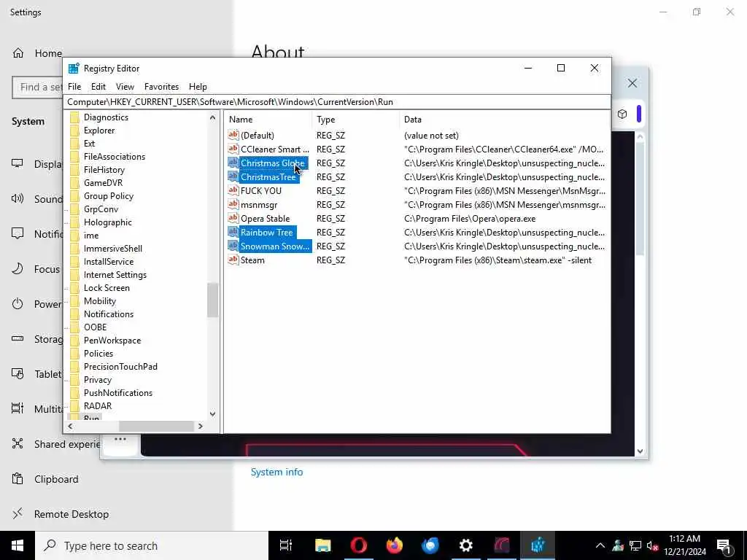Screen dimensions: 747x560
Task: Select the InstallService key
Action: point(109,262)
